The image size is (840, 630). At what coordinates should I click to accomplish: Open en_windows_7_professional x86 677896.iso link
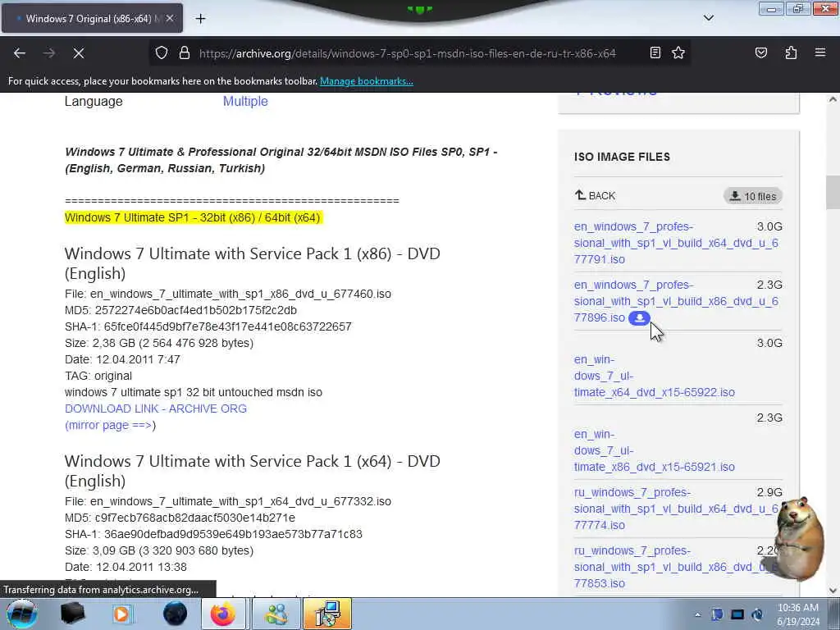676,301
